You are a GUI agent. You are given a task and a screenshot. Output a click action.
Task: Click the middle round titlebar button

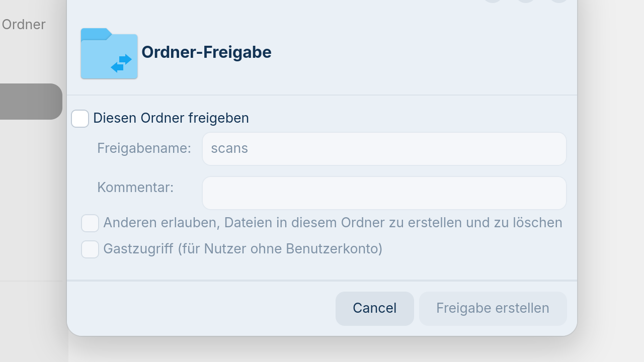(526, 1)
